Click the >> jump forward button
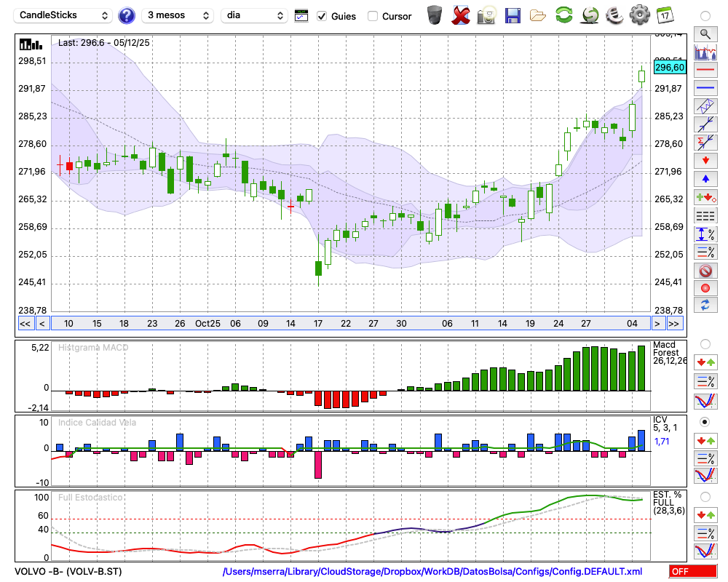728x582 pixels. point(674,324)
